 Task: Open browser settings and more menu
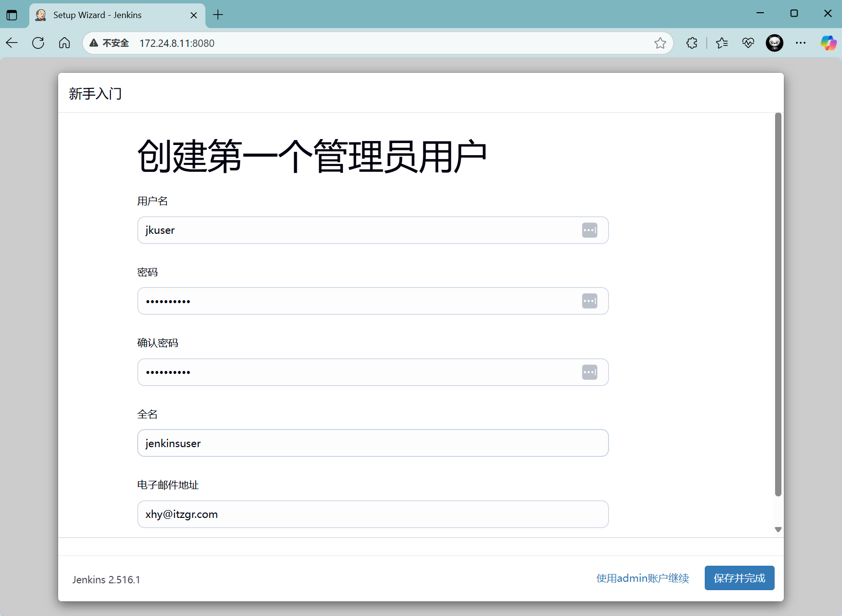(x=800, y=43)
